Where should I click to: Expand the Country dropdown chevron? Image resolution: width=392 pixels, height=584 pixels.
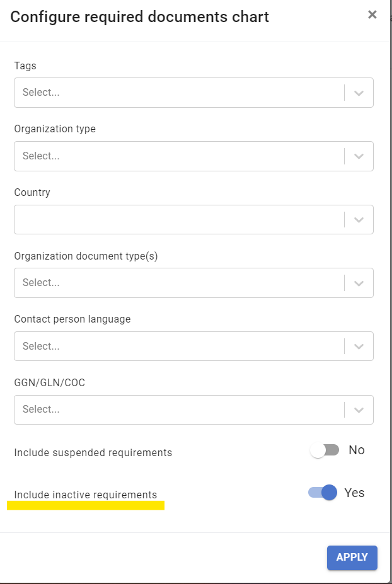(x=359, y=219)
